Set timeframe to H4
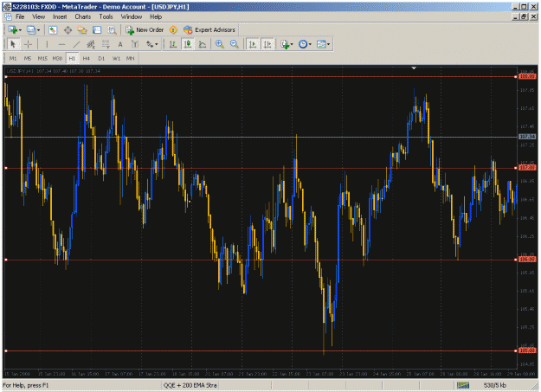 [x=87, y=58]
